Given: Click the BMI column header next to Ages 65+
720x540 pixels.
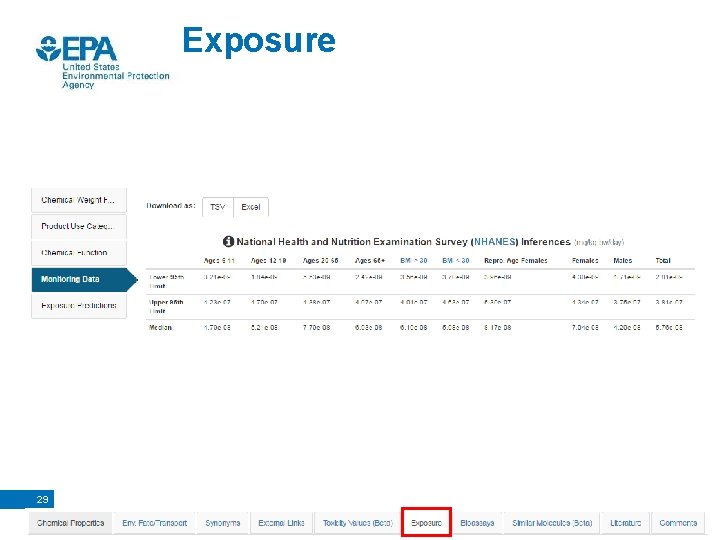Looking at the screenshot, I should pos(414,260).
